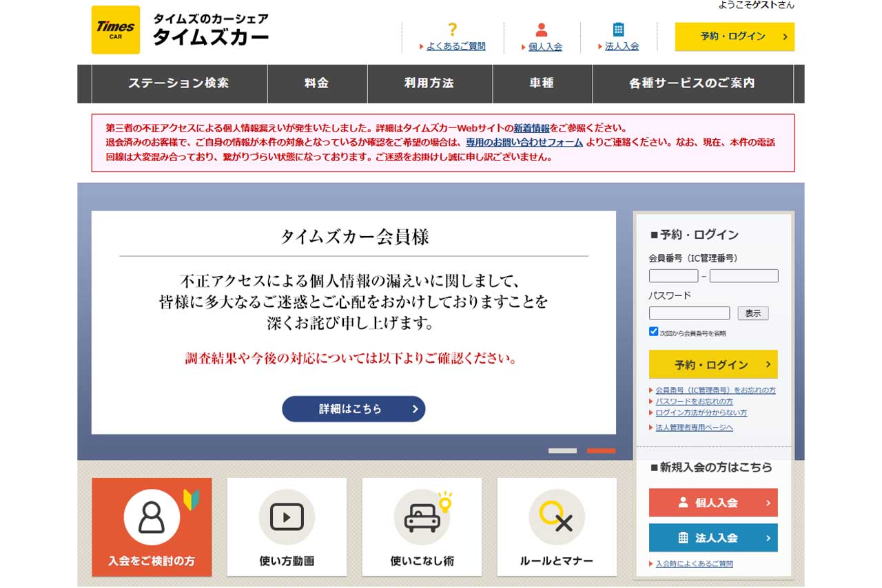Viewport: 882px width, 588px height.
Task: Open the 入会をご検討の方 person icon tile
Action: [x=152, y=527]
